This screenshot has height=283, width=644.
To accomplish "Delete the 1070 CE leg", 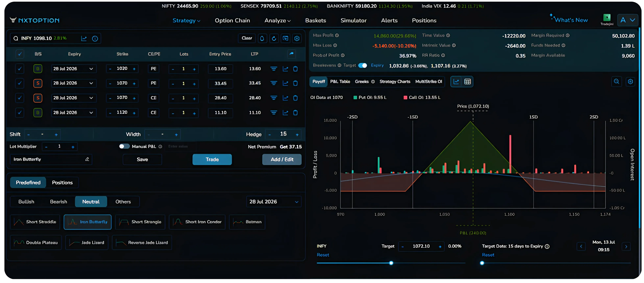I will pos(295,98).
